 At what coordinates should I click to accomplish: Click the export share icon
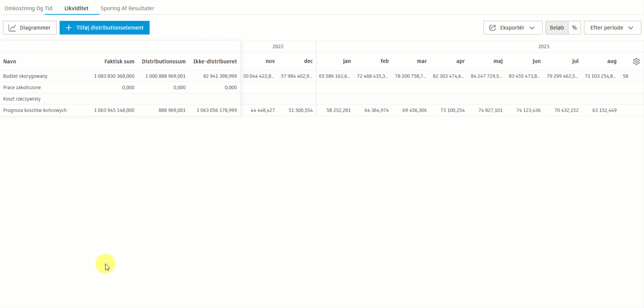point(492,28)
